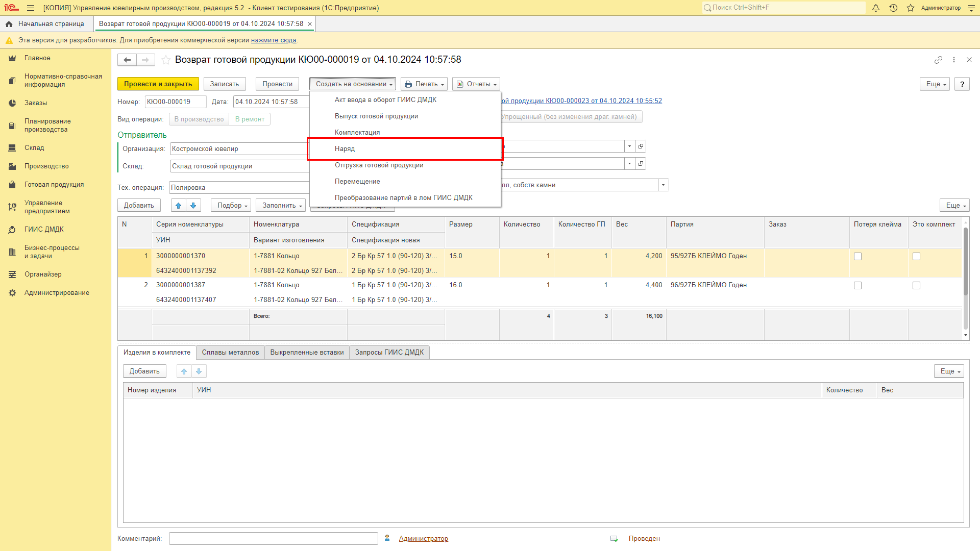
Task: Go back with the left arrow button
Action: 127,60
